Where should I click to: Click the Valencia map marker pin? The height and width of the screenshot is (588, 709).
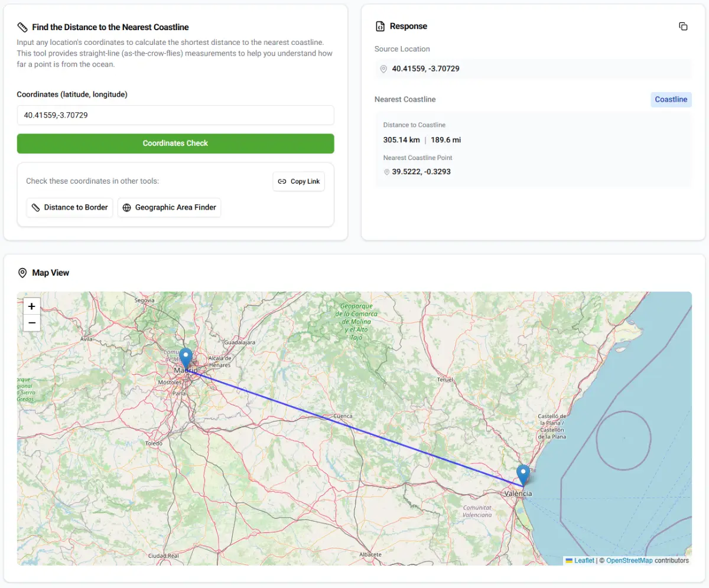pyautogui.click(x=523, y=475)
